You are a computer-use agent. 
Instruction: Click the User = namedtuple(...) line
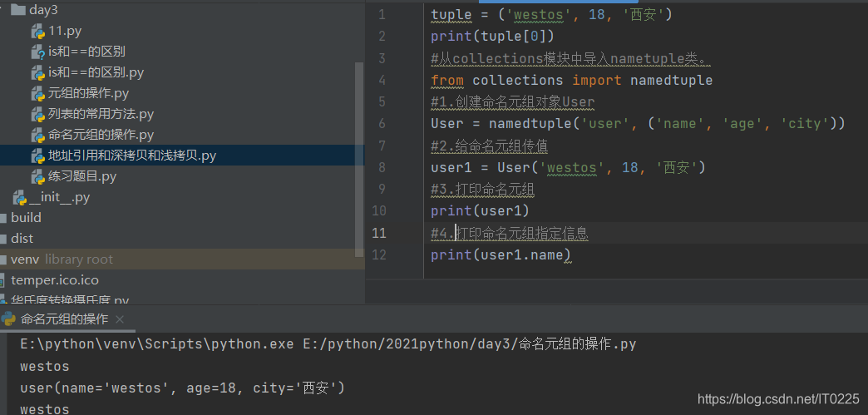[638, 124]
